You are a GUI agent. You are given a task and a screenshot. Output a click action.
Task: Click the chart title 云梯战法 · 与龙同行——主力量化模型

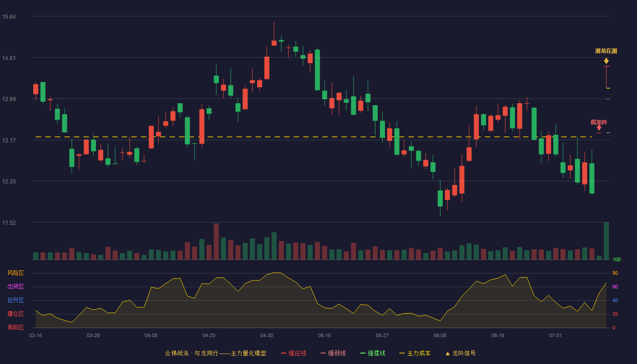point(216,353)
